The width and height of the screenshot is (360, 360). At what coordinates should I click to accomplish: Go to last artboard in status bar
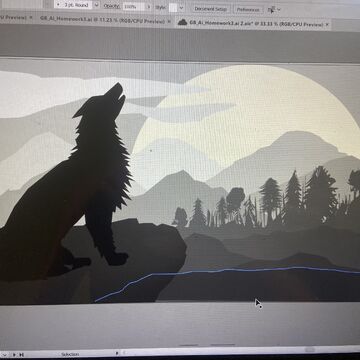tap(21, 355)
